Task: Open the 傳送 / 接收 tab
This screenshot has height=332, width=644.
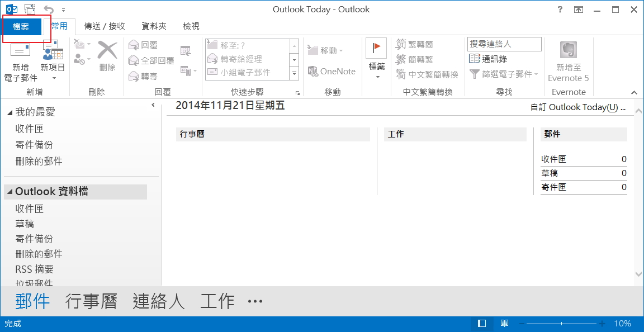Action: point(105,26)
